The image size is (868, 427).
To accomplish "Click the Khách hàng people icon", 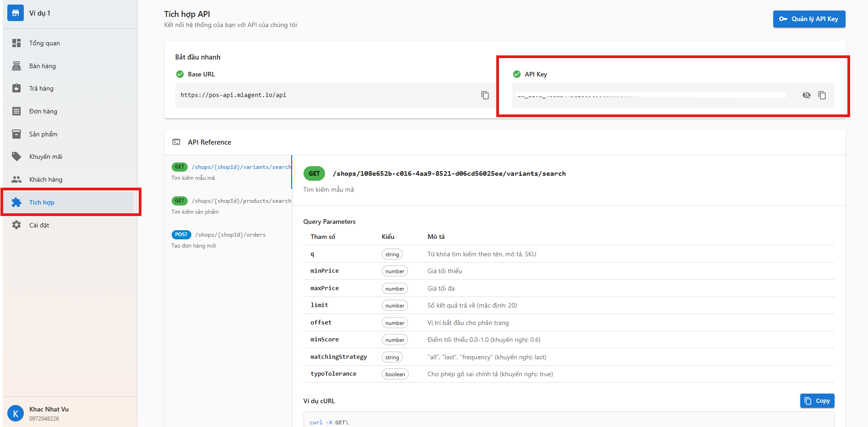I will [16, 179].
